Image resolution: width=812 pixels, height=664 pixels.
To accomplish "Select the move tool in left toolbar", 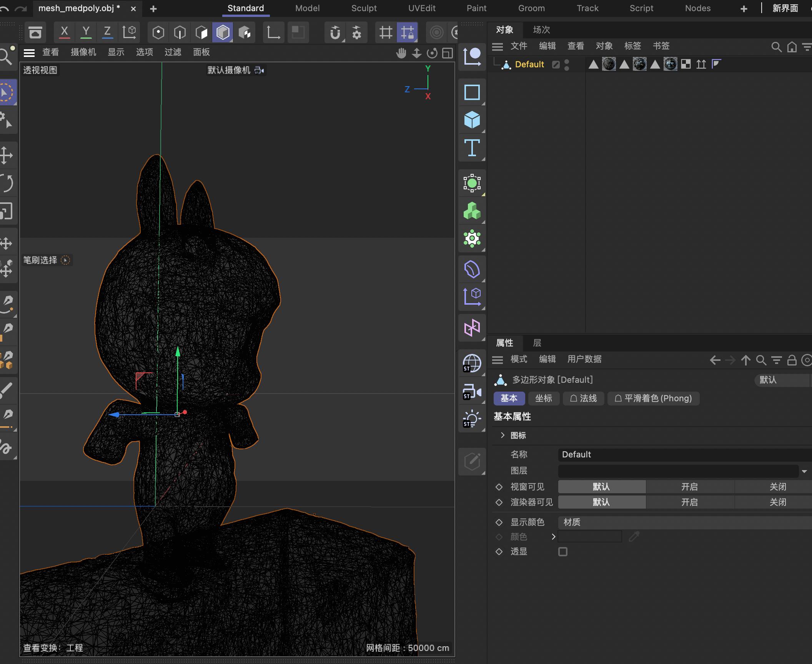I will pyautogui.click(x=6, y=155).
